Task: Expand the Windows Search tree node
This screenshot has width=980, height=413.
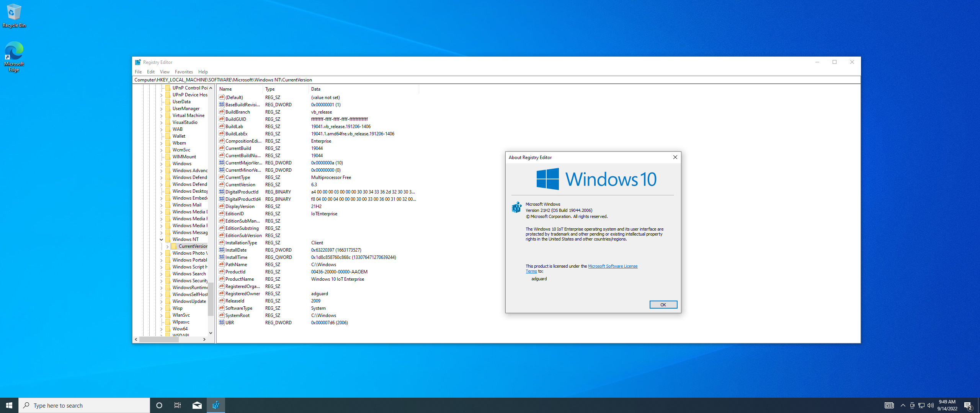Action: pyautogui.click(x=161, y=274)
